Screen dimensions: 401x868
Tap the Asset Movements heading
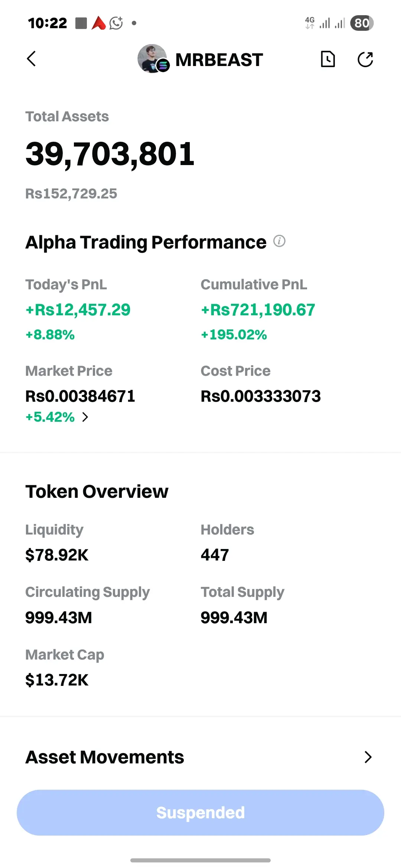pos(105,757)
